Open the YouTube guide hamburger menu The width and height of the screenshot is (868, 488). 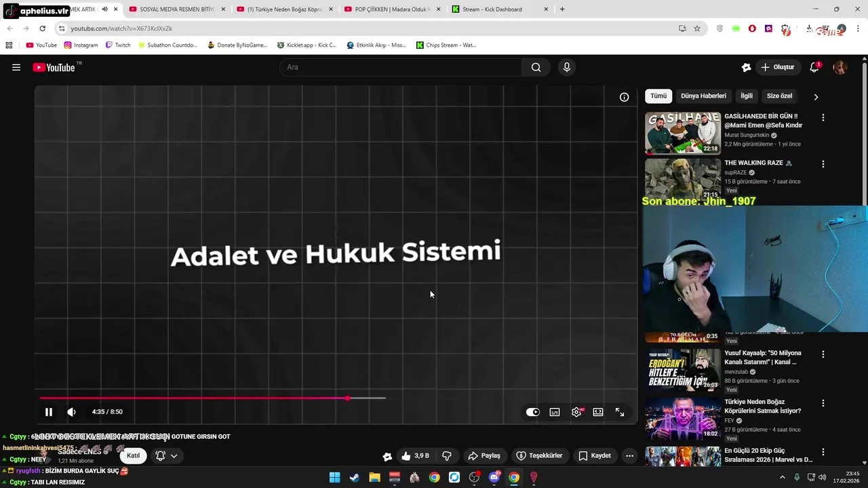point(16,67)
